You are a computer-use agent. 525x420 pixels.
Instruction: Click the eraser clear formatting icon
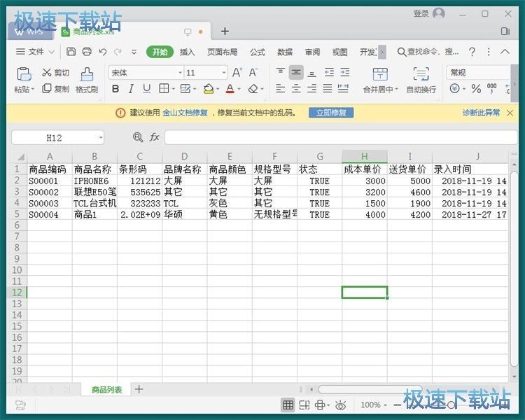253,89
